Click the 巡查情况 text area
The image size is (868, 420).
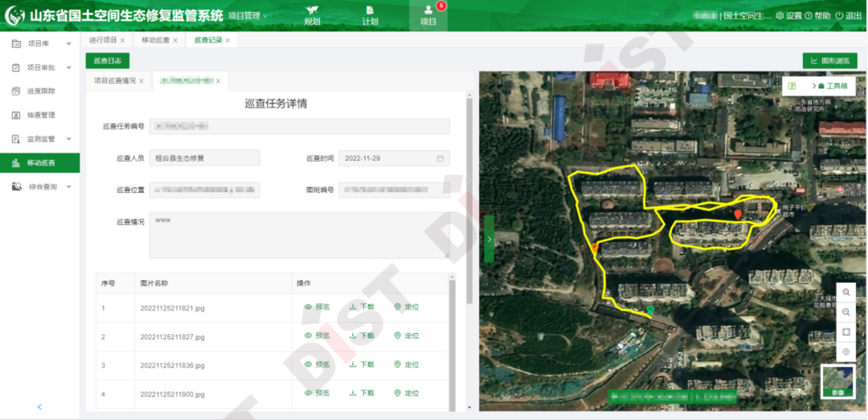[x=300, y=235]
